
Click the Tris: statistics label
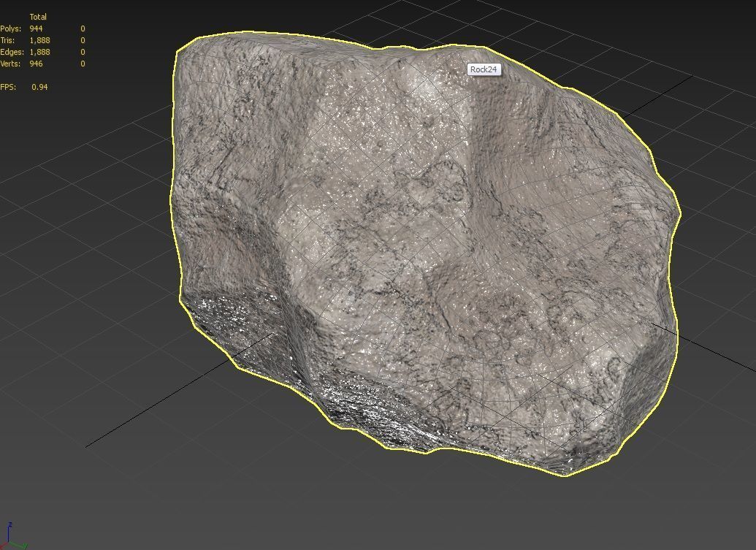(x=8, y=40)
